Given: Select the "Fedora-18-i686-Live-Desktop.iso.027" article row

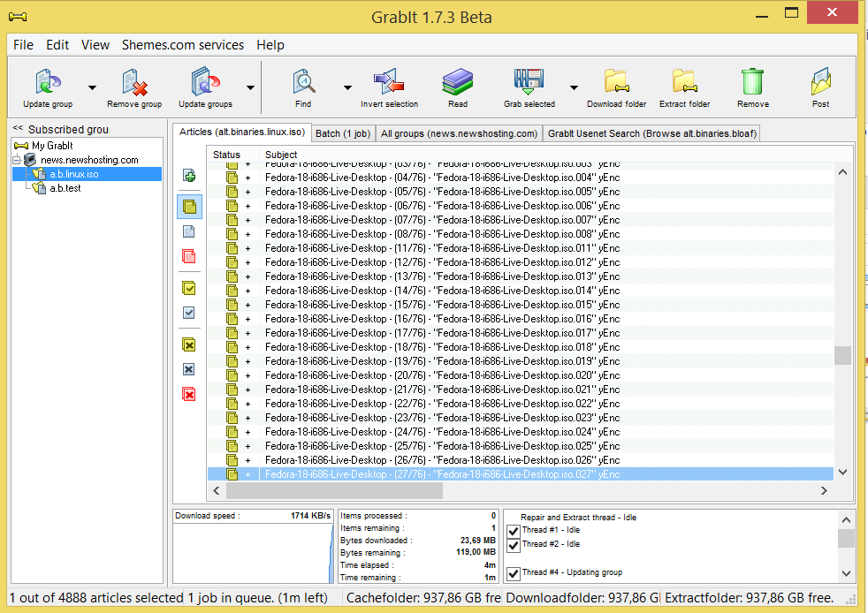Looking at the screenshot, I should point(521,474).
